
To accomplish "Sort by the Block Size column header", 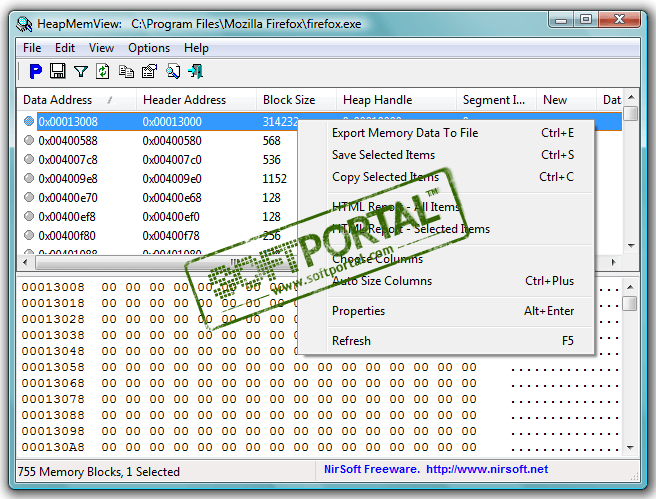I will [x=296, y=100].
